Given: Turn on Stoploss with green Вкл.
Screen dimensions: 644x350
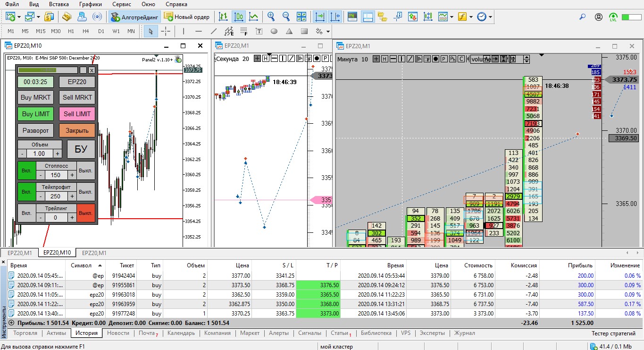Looking at the screenshot, I should coord(26,171).
